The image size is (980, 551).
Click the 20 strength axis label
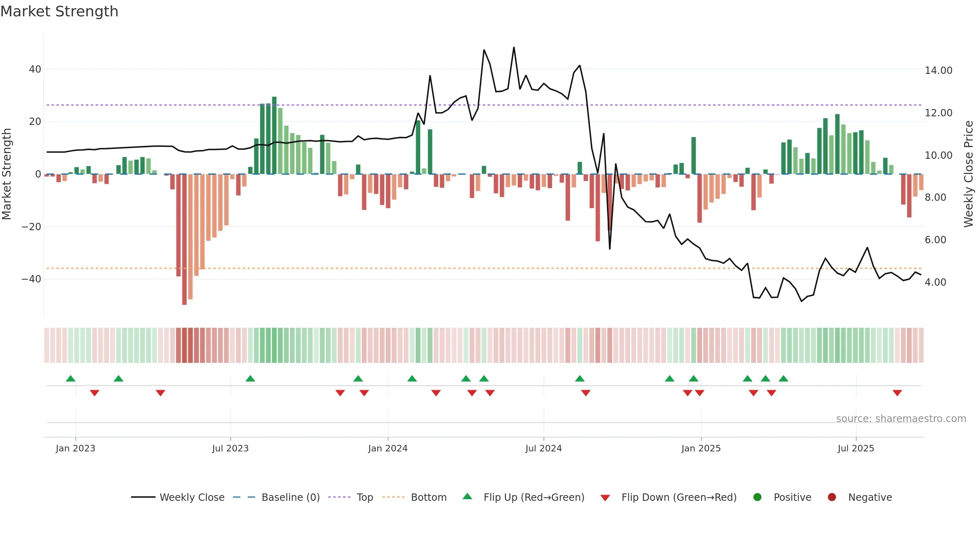tap(35, 122)
